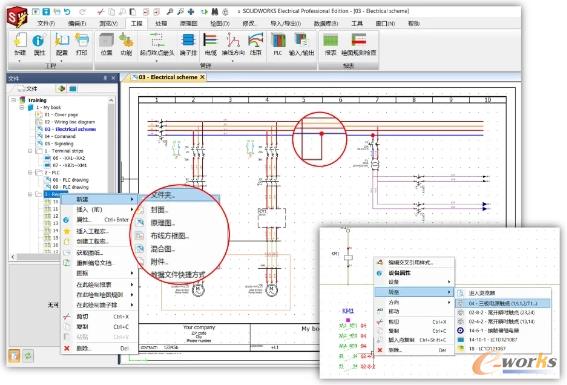Screen dimensions: 567x385
Task: Select '04 - Command' in document tree
Action: point(60,136)
